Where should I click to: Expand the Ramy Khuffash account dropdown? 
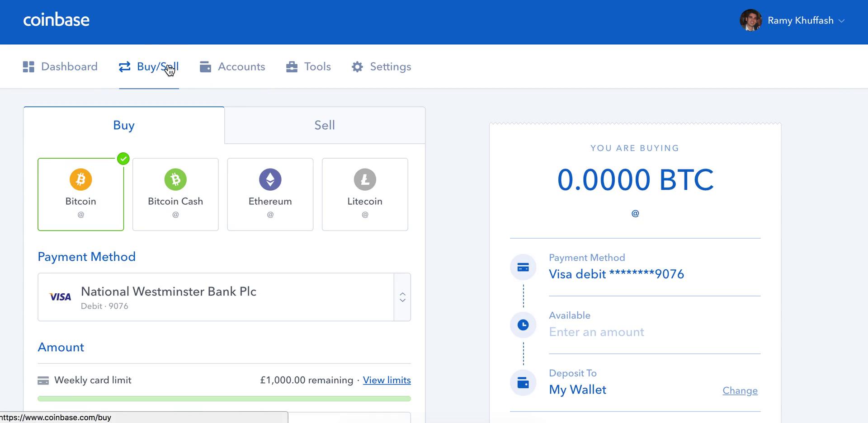[x=842, y=20]
